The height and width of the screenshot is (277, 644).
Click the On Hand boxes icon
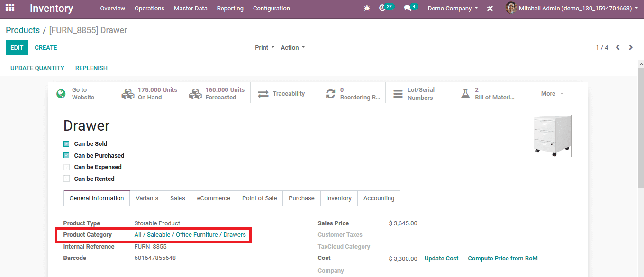click(x=128, y=94)
